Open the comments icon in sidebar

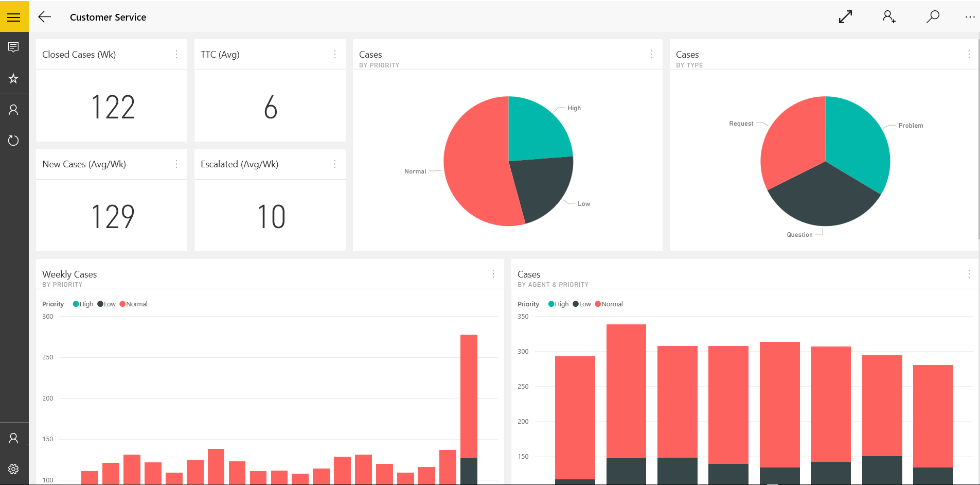point(14,47)
